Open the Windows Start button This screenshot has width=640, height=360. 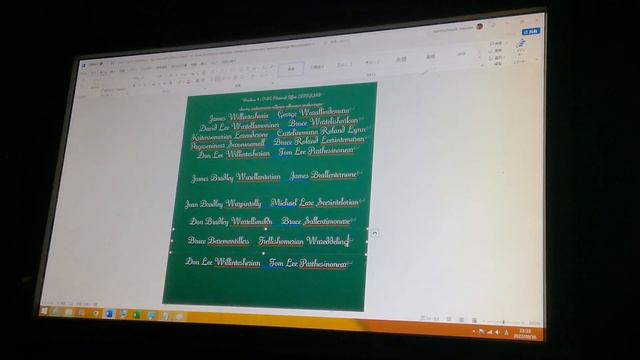pyautogui.click(x=44, y=311)
